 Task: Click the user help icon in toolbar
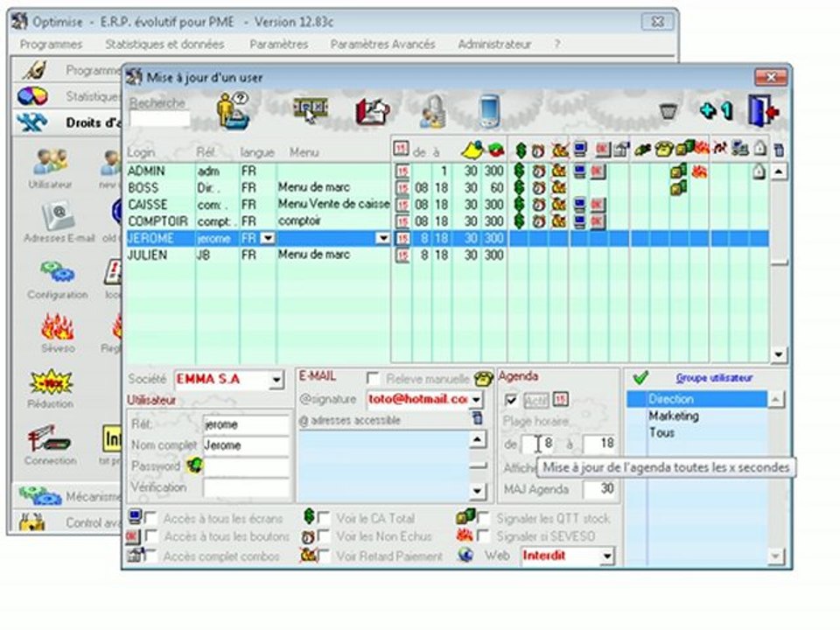click(234, 111)
